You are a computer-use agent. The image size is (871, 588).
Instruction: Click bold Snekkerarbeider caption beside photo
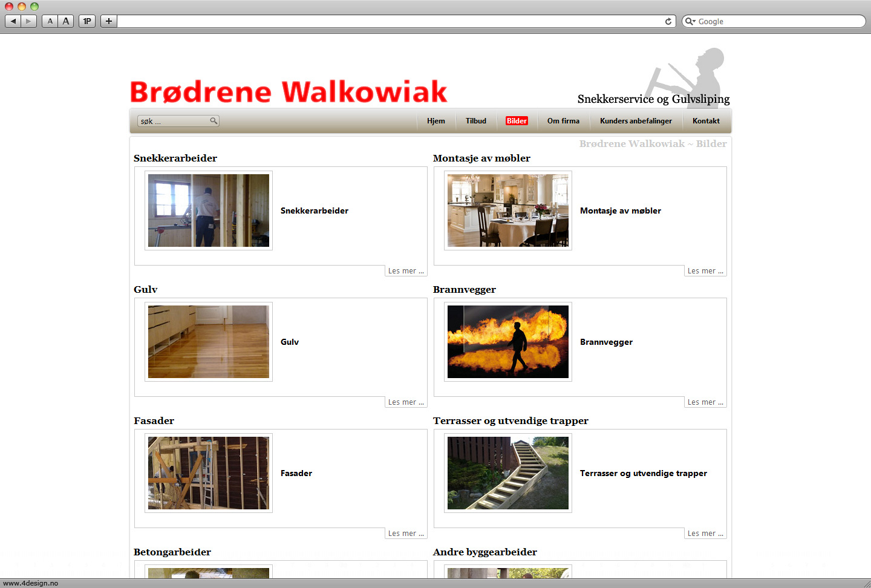pyautogui.click(x=315, y=211)
